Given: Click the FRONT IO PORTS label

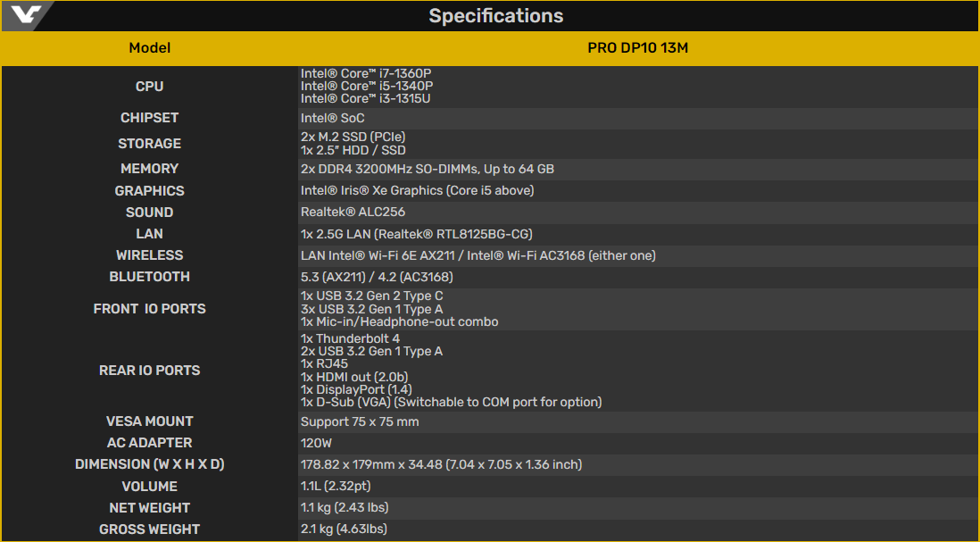Looking at the screenshot, I should click(149, 309).
